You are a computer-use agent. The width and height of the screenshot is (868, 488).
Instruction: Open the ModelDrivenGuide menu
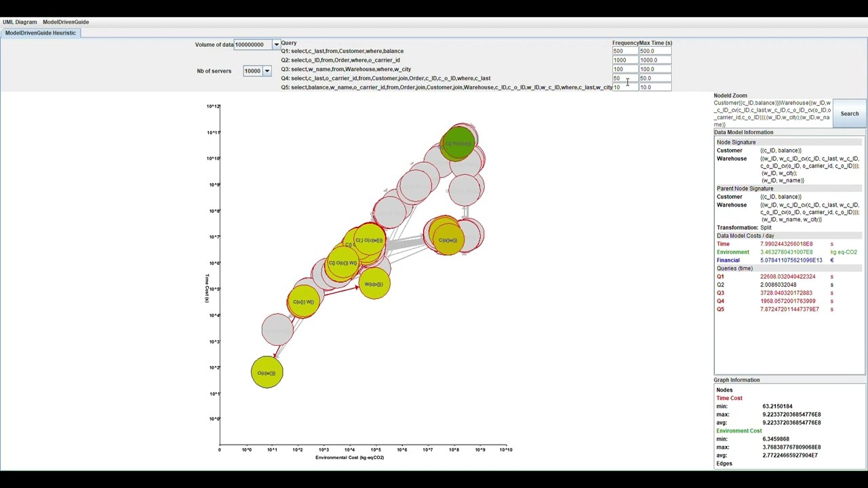click(66, 22)
